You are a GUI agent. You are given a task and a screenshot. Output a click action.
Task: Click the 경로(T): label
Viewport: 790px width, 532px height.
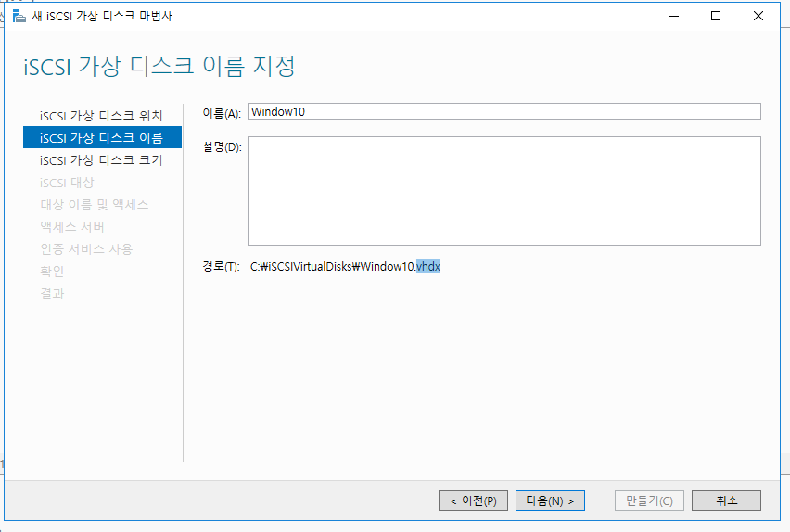point(221,267)
